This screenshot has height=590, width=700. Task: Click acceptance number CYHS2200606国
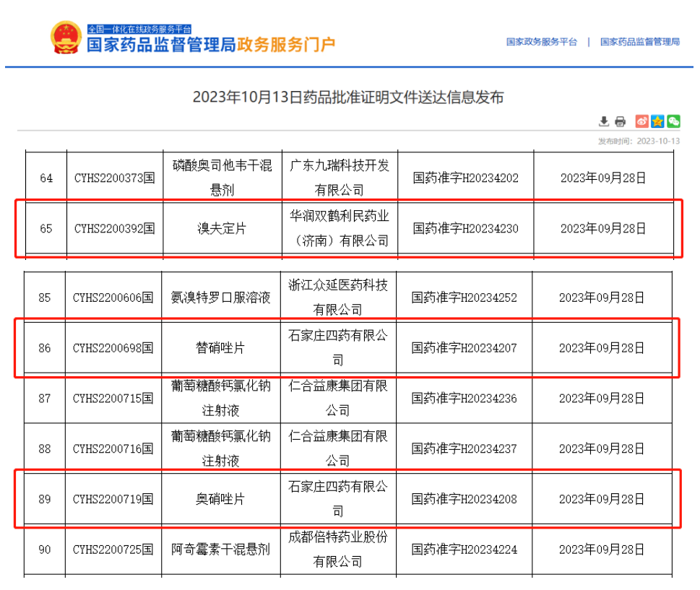(x=113, y=298)
